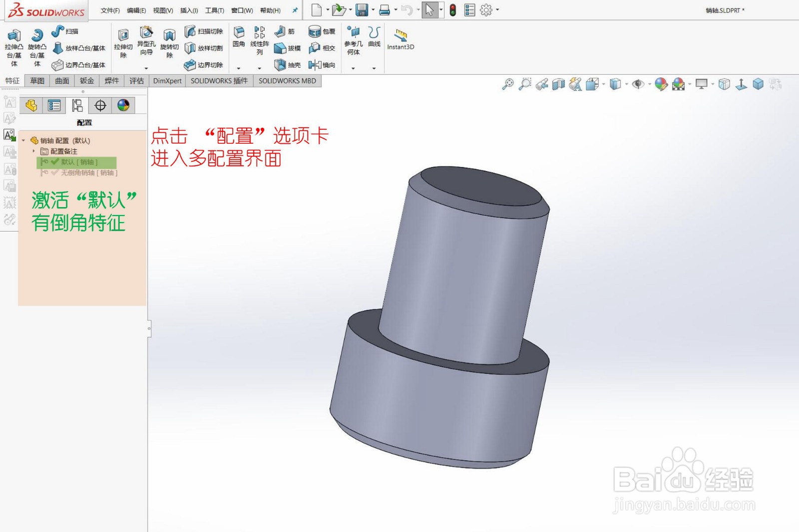The height and width of the screenshot is (532, 799).
Task: Click the Select arrow tool
Action: [429, 10]
